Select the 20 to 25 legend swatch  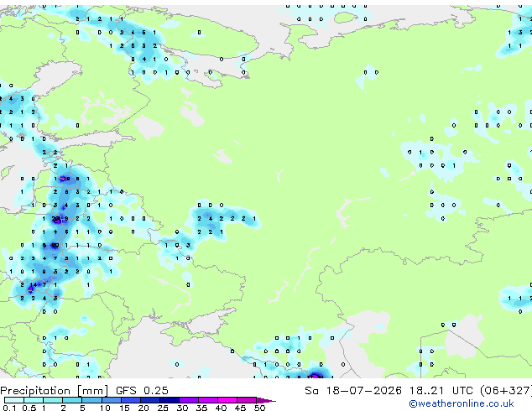click(x=150, y=400)
